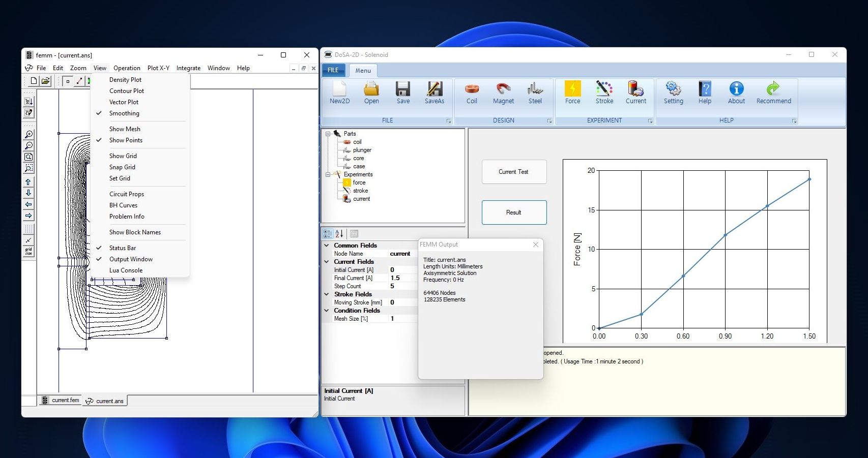Expand the EXPERIMENT group dialog launcher
This screenshot has width=868, height=458.
[x=650, y=121]
